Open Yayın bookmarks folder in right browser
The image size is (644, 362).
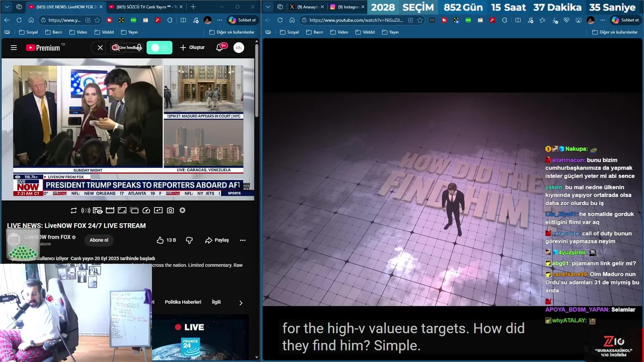390,32
